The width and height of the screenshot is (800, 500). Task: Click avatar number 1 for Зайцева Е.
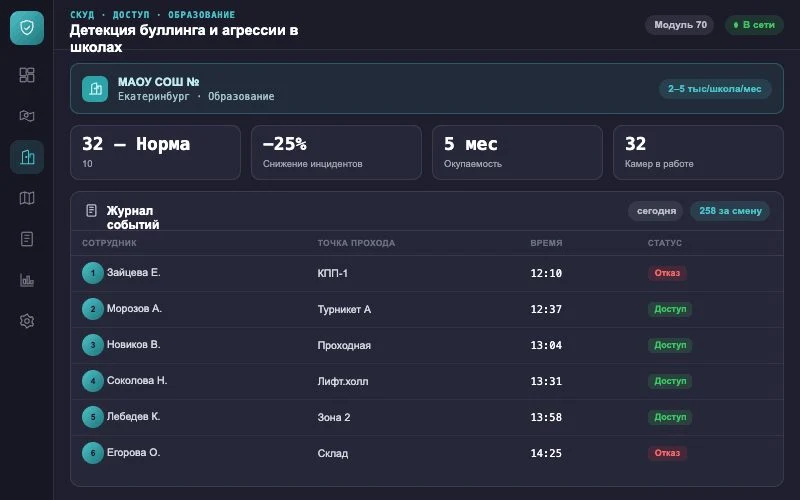click(x=93, y=273)
